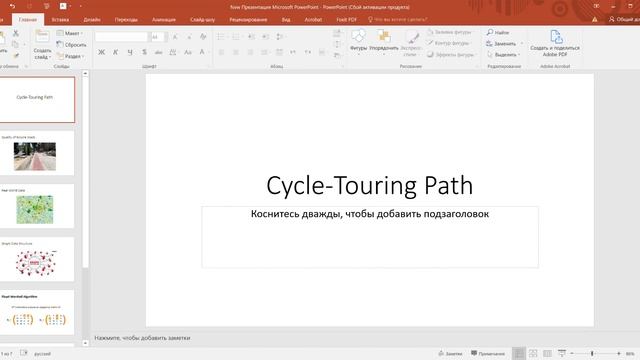
Task: Click the Сбросить reset button
Action: (71, 44)
